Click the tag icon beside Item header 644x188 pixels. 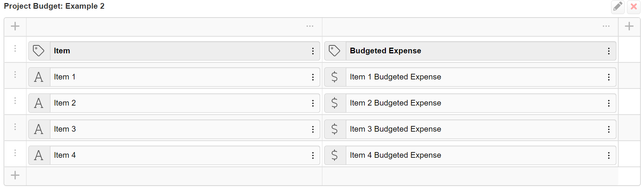[x=39, y=51]
